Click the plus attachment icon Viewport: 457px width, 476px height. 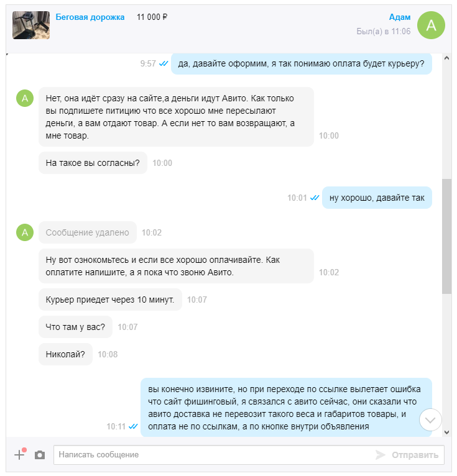pos(19,454)
